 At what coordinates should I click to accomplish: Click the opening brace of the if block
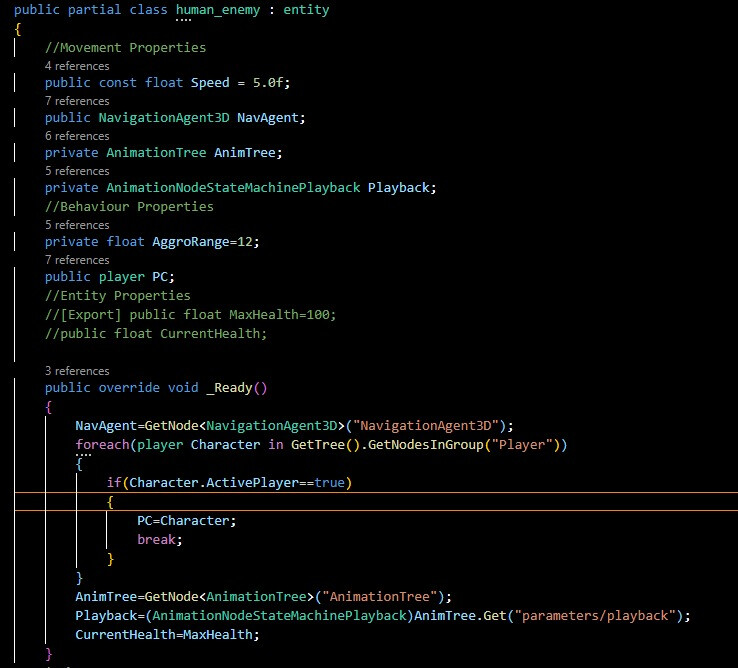pos(110,502)
